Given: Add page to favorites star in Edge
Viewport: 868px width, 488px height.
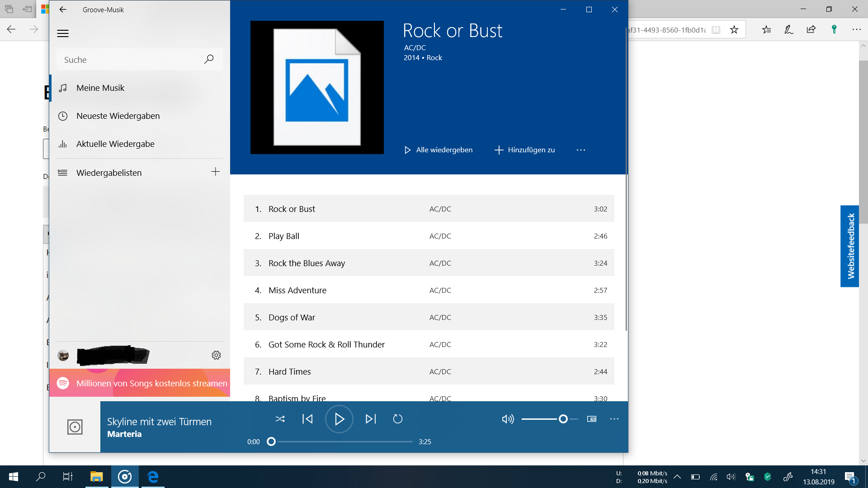Looking at the screenshot, I should [734, 30].
